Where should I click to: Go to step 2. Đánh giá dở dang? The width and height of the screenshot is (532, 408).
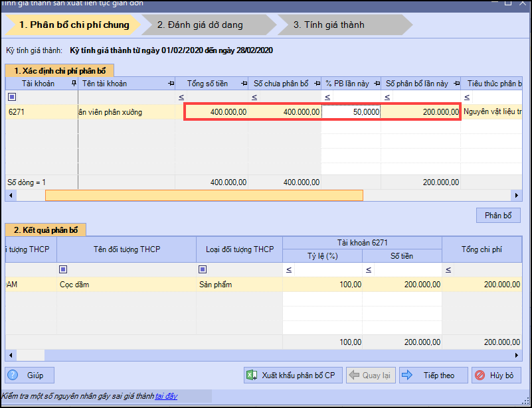click(201, 25)
